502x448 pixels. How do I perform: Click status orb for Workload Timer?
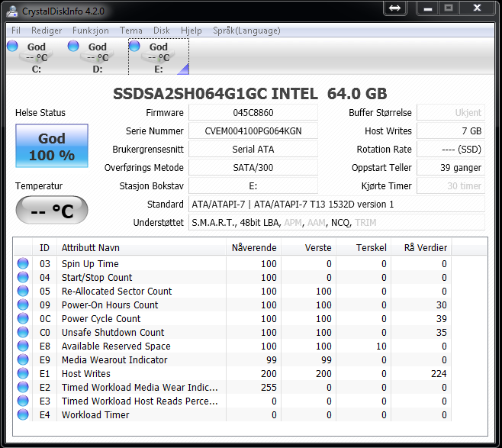tap(23, 415)
